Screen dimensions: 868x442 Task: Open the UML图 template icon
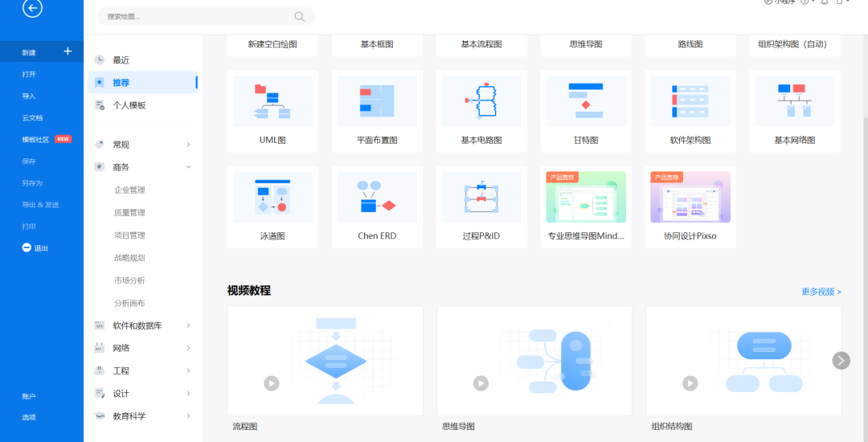(x=273, y=101)
